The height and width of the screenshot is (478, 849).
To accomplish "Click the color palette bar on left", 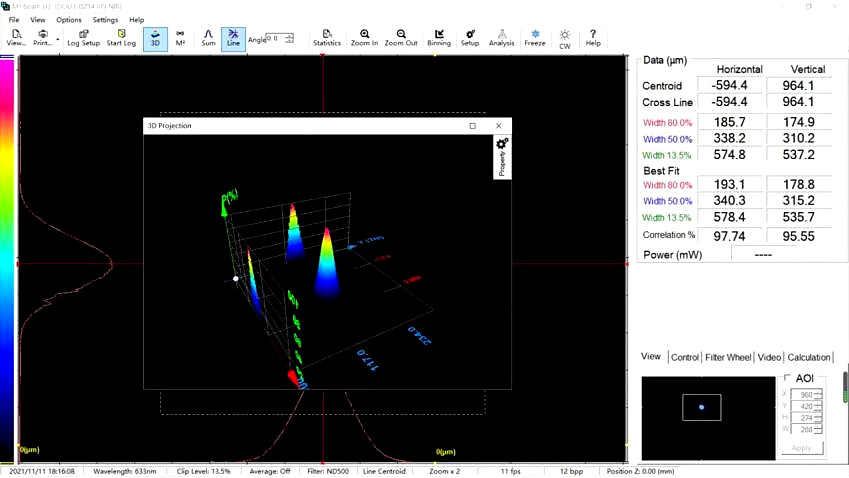I will 8,250.
